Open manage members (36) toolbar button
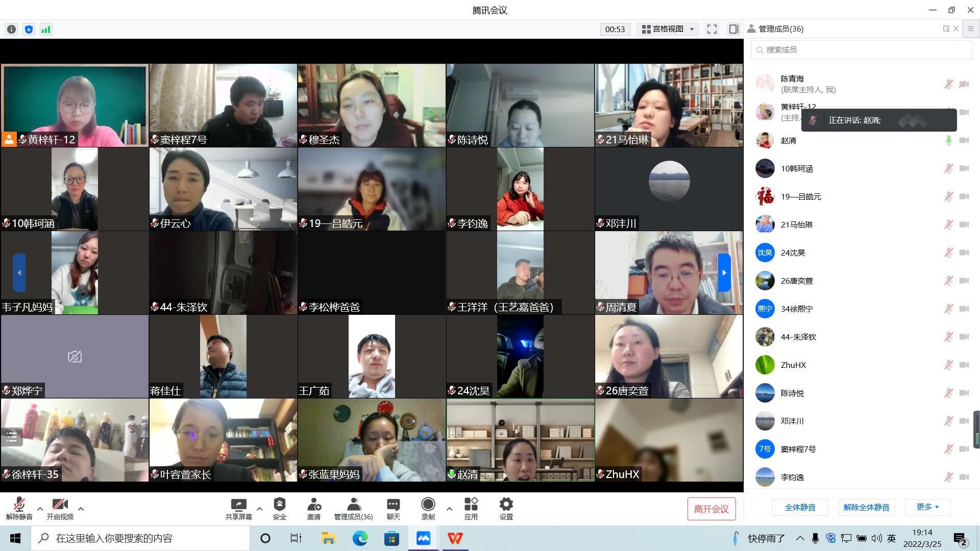This screenshot has width=980, height=551. click(x=353, y=509)
